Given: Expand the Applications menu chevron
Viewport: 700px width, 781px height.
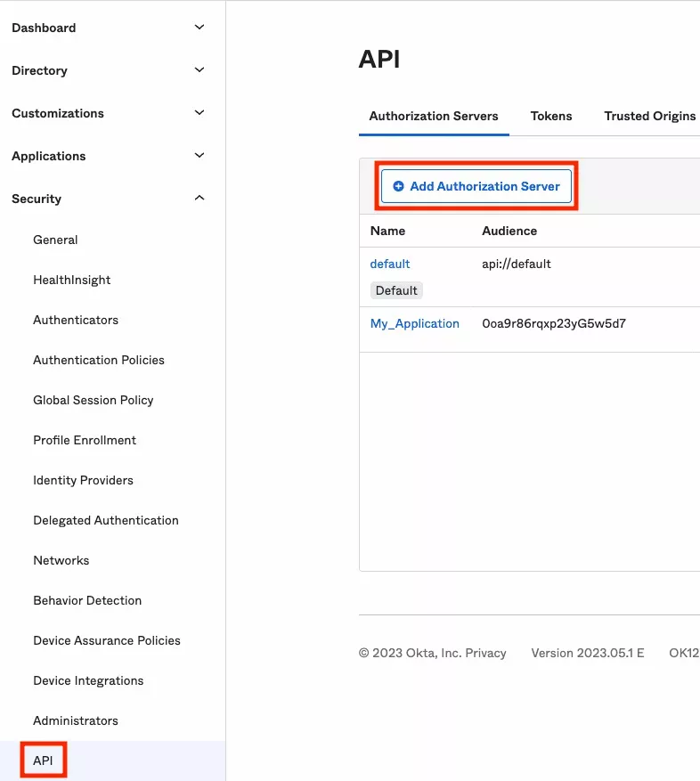Looking at the screenshot, I should coord(199,156).
